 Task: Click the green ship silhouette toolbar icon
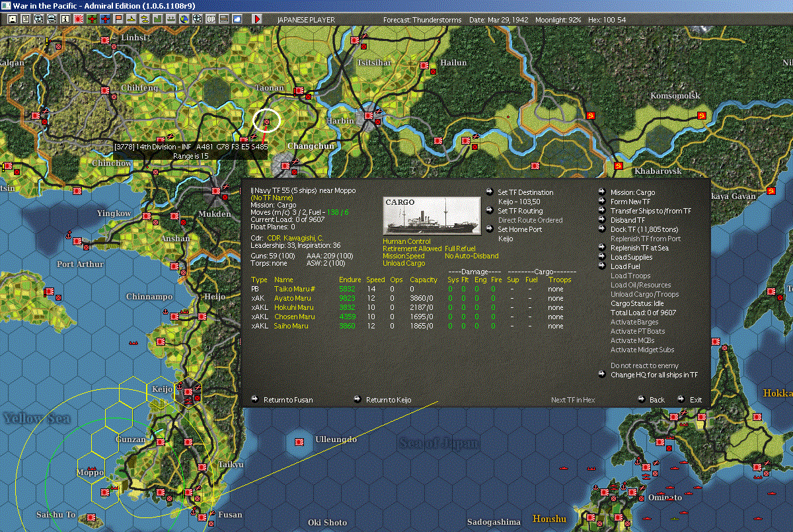[x=170, y=19]
